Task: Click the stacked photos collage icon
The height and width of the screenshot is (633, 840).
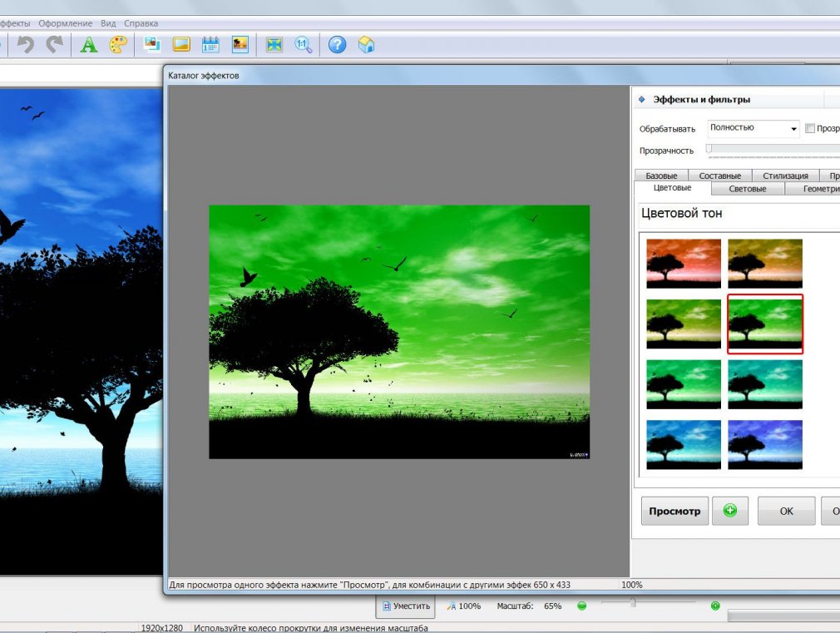Action: (152, 44)
